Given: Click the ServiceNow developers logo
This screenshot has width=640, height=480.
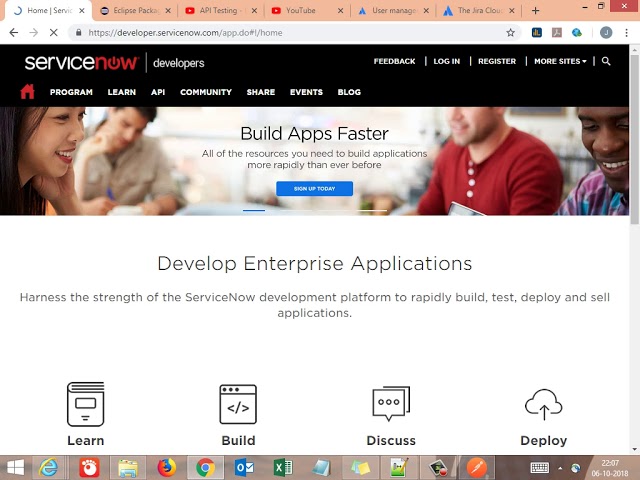Looking at the screenshot, I should pyautogui.click(x=114, y=62).
